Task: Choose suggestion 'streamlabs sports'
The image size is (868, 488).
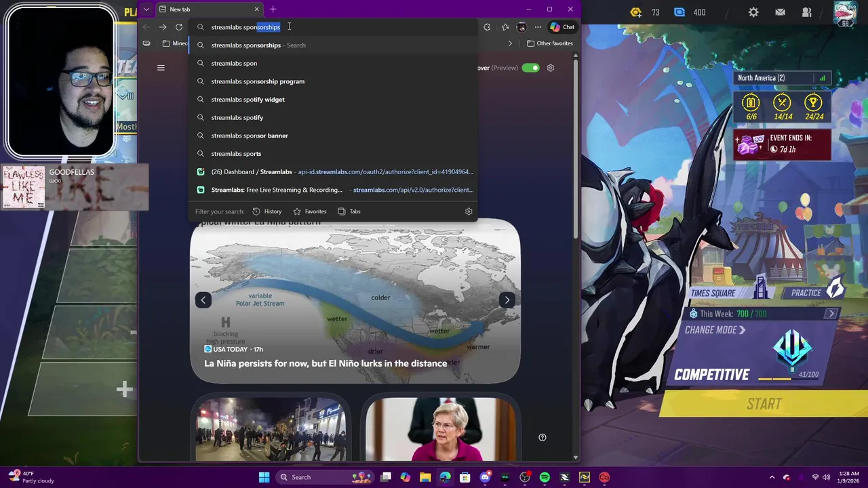Action: coord(333,154)
